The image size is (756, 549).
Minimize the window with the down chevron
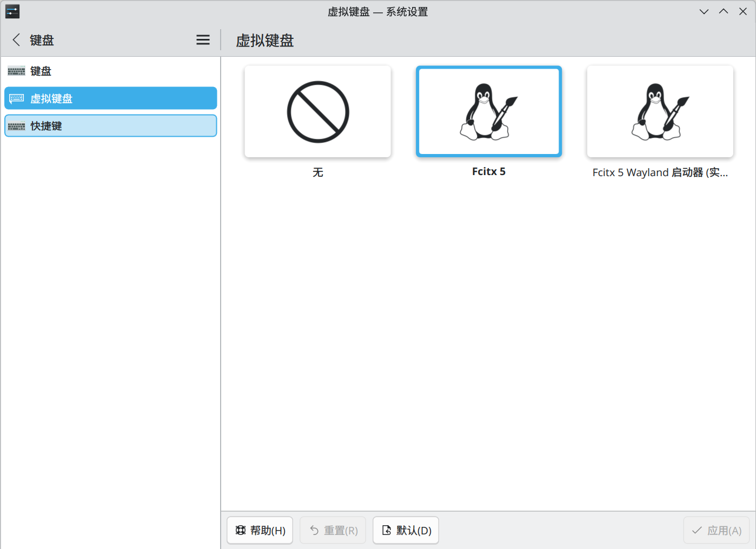click(704, 11)
